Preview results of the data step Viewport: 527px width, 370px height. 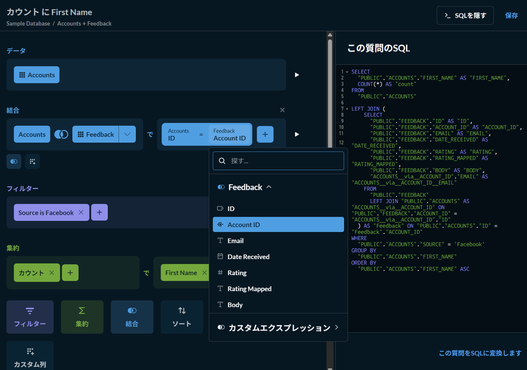(x=296, y=75)
